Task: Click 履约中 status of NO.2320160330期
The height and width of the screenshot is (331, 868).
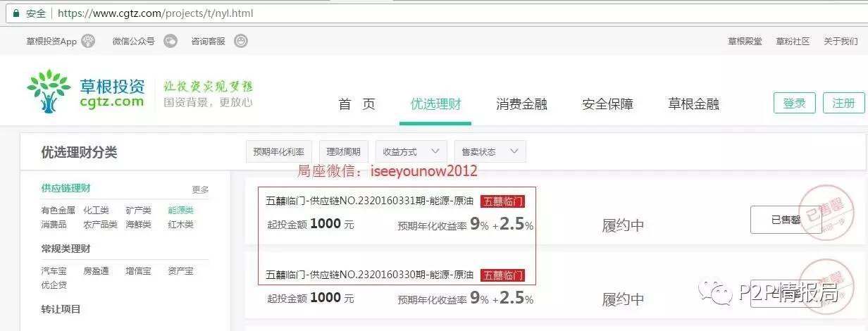Action: (x=623, y=299)
